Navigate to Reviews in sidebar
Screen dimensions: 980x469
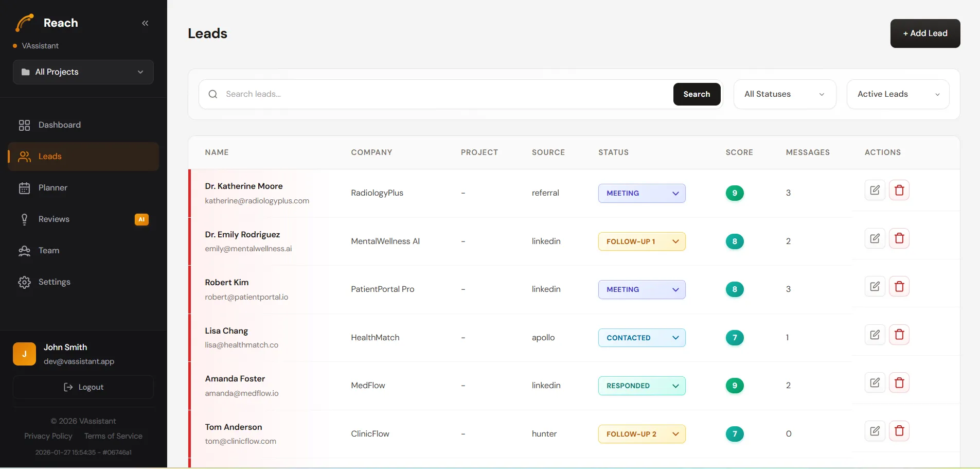[x=54, y=219]
